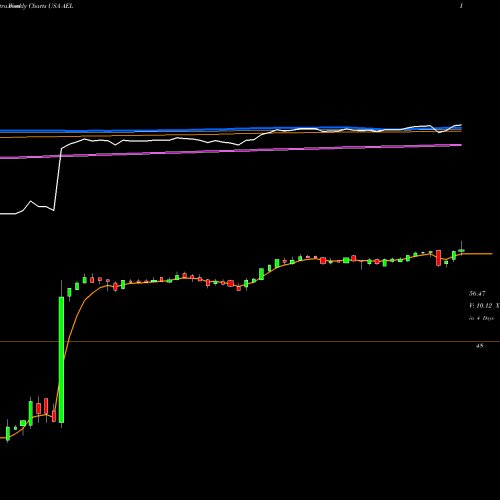The height and width of the screenshot is (500, 500).
Task: Click the 56.47 price value
Action: [x=477, y=294]
